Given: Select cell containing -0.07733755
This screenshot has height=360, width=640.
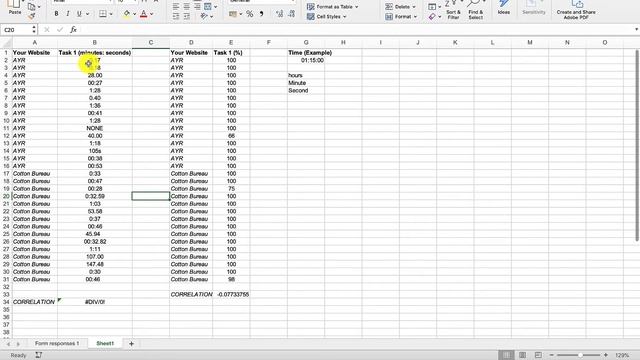Looking at the screenshot, I should (231, 294).
